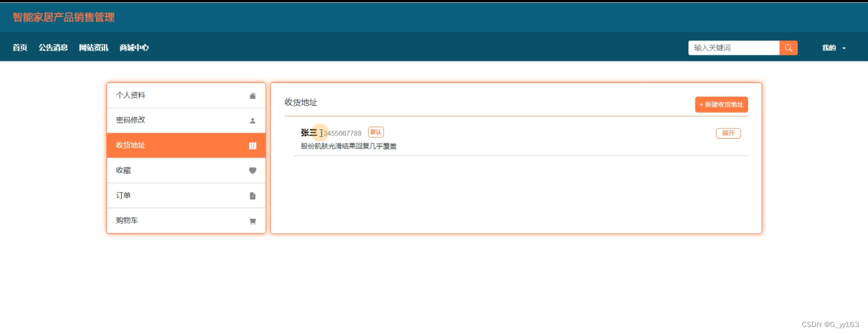The height and width of the screenshot is (334, 868).
Task: Click the document icon beside 订单
Action: coord(253,196)
